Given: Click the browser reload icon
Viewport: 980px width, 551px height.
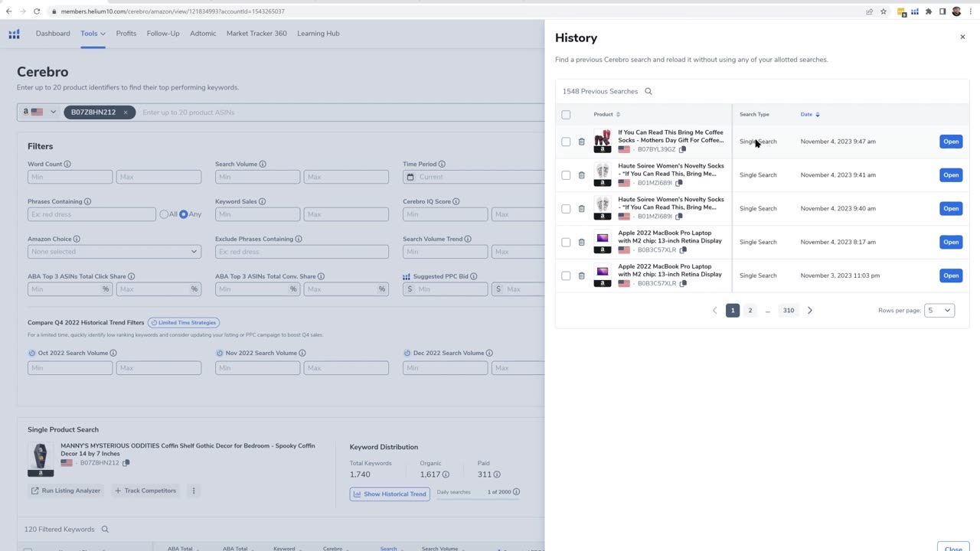Looking at the screenshot, I should point(37,11).
